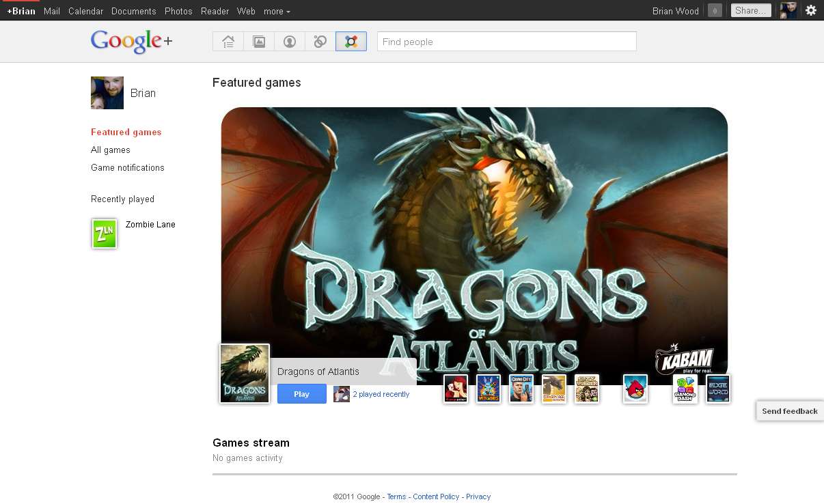Open the Circles icon in Google+ toolbar
The width and height of the screenshot is (824, 504).
(320, 42)
